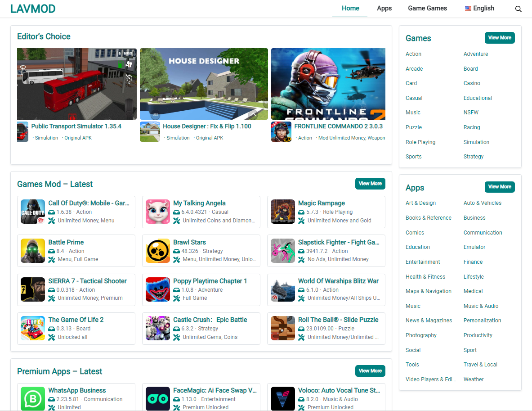Screen dimensions: 532x411
Task: Open House Designer : Fix & Flip title
Action: [207, 126]
